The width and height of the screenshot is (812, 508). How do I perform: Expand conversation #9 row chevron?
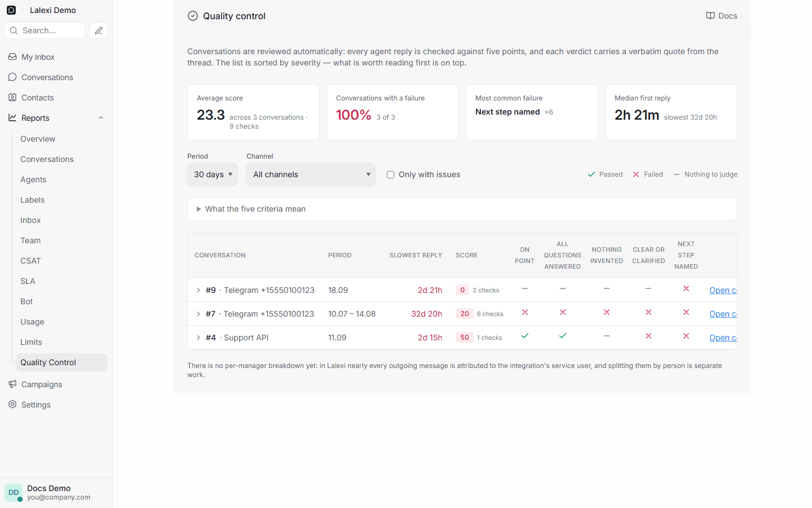tap(198, 290)
